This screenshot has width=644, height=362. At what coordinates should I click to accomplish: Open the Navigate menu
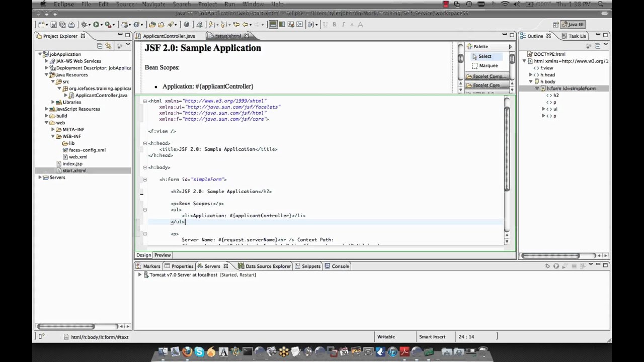[x=153, y=4]
